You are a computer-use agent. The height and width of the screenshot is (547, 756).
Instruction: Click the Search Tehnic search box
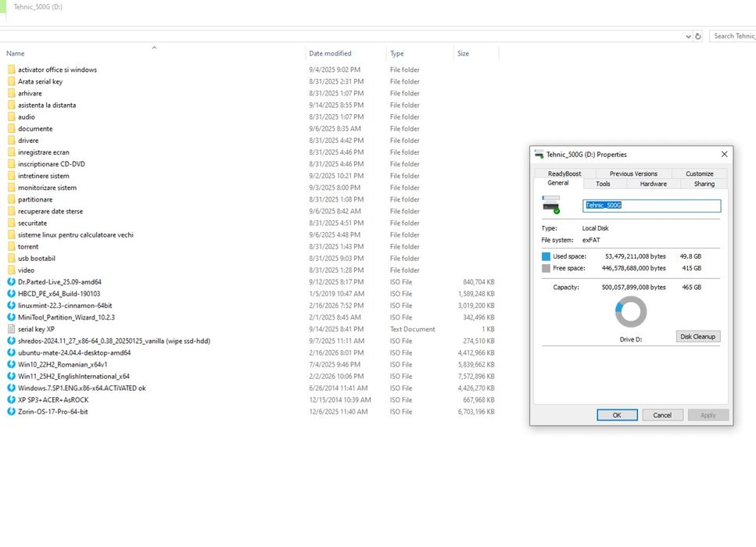tap(733, 36)
